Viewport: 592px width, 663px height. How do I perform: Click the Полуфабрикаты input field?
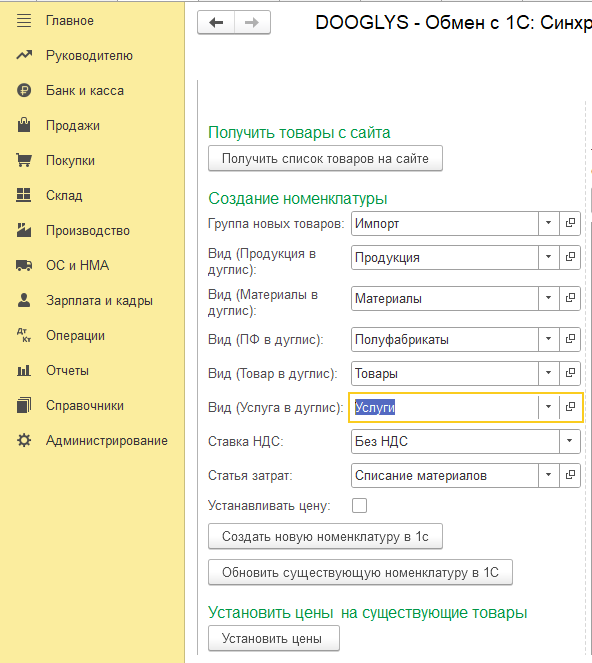pos(444,339)
